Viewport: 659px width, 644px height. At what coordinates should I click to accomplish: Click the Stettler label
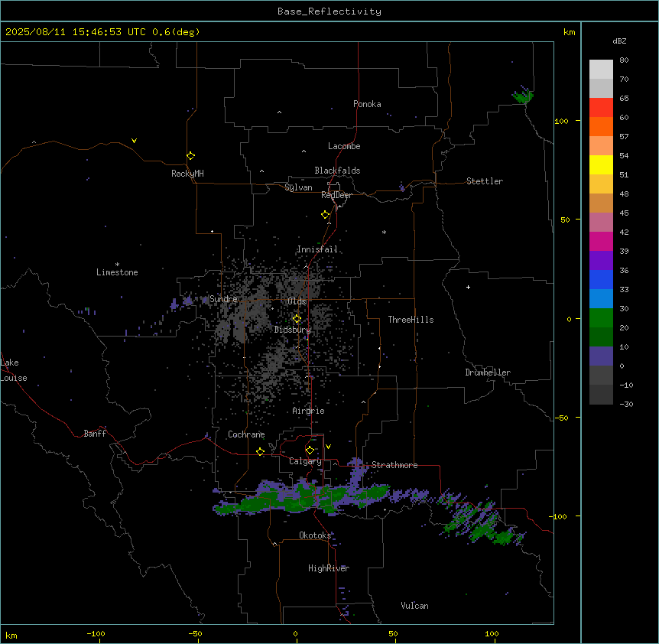[485, 181]
